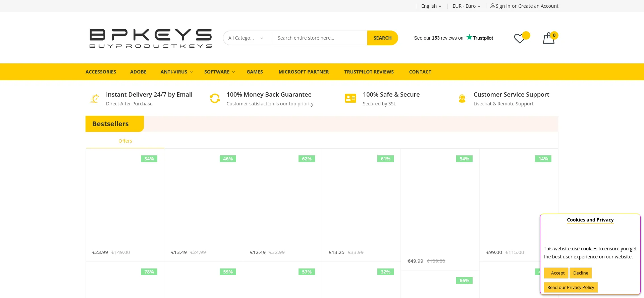Click the 66% discount badge

(464, 281)
